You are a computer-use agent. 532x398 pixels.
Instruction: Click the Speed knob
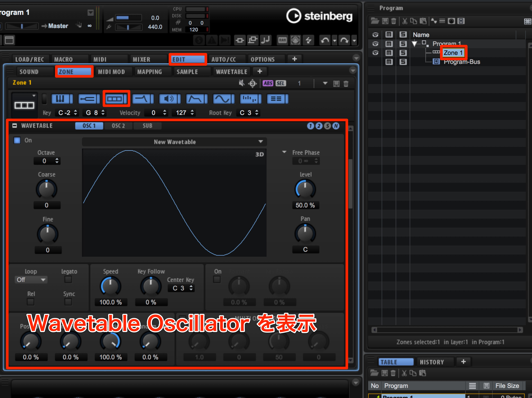(110, 286)
